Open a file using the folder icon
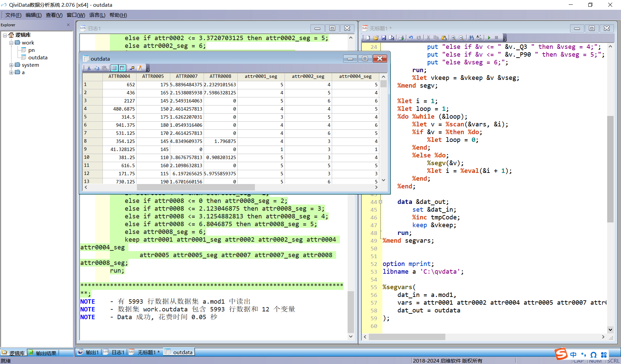The image size is (621, 364). tap(376, 38)
